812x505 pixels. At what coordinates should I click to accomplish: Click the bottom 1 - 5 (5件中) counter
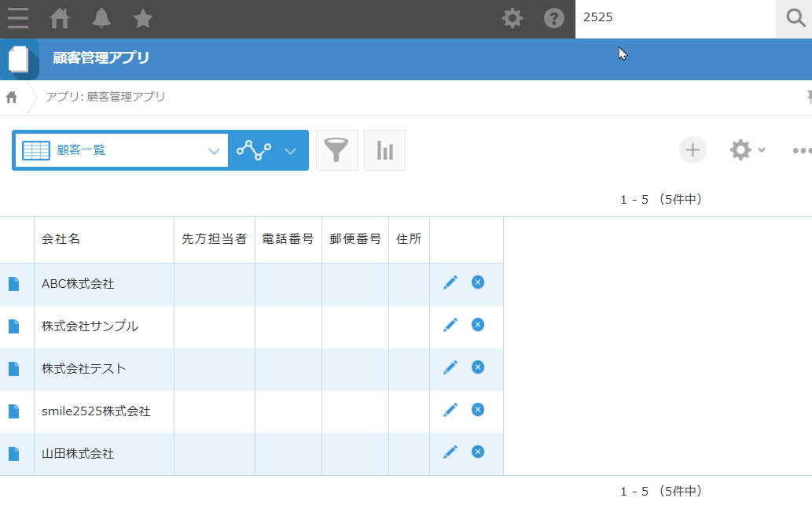tap(661, 491)
